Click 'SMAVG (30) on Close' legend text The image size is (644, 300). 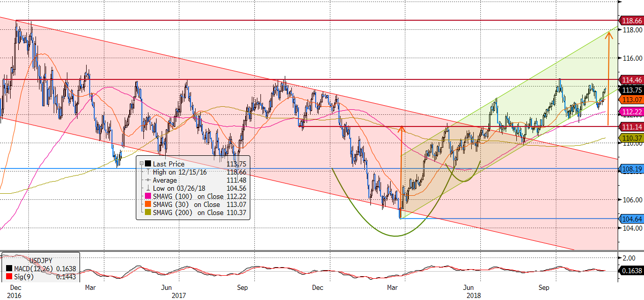[x=186, y=204]
